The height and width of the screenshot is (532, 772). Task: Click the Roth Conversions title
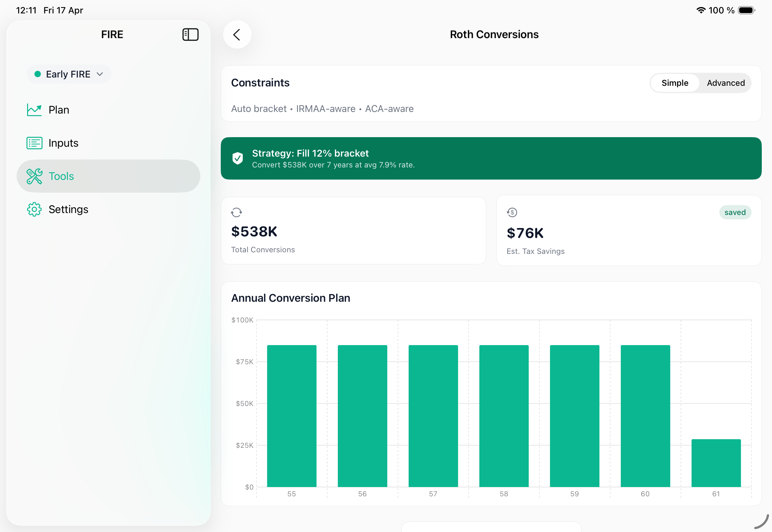coord(494,34)
